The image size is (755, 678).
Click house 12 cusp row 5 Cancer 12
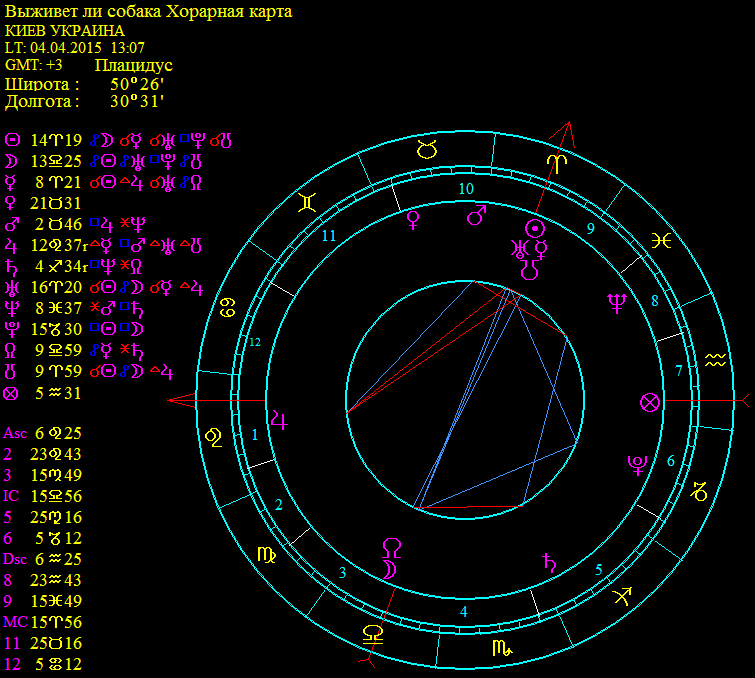43,664
